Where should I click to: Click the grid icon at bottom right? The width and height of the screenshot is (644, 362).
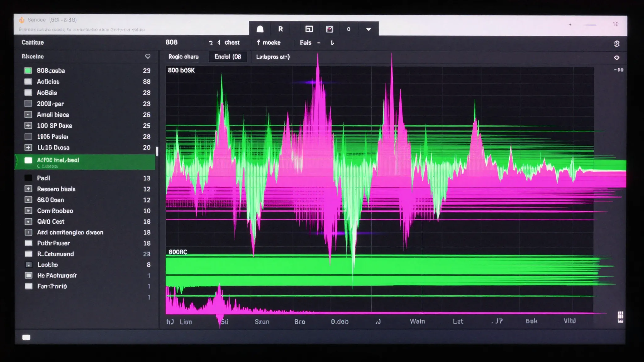pyautogui.click(x=620, y=316)
